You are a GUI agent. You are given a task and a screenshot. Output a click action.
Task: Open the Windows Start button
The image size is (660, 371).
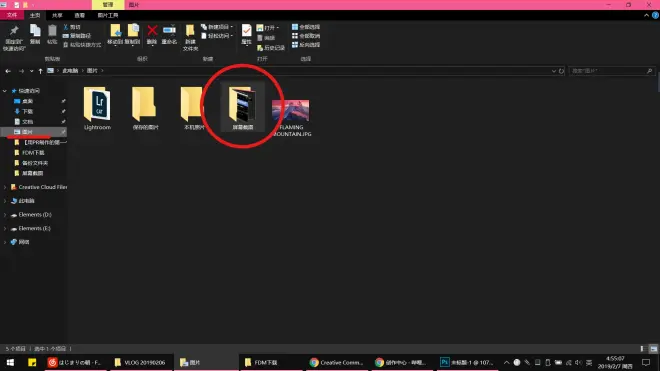click(x=10, y=362)
